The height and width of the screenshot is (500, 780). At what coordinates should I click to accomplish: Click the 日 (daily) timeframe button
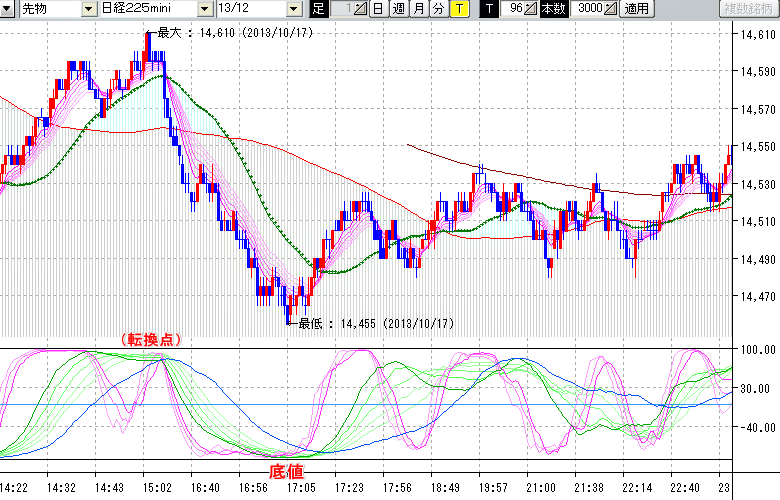click(377, 9)
